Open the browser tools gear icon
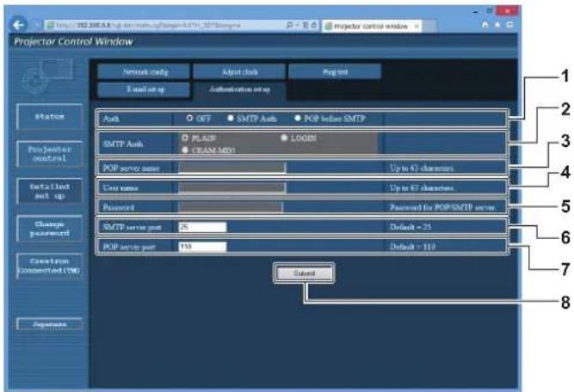 pos(509,24)
